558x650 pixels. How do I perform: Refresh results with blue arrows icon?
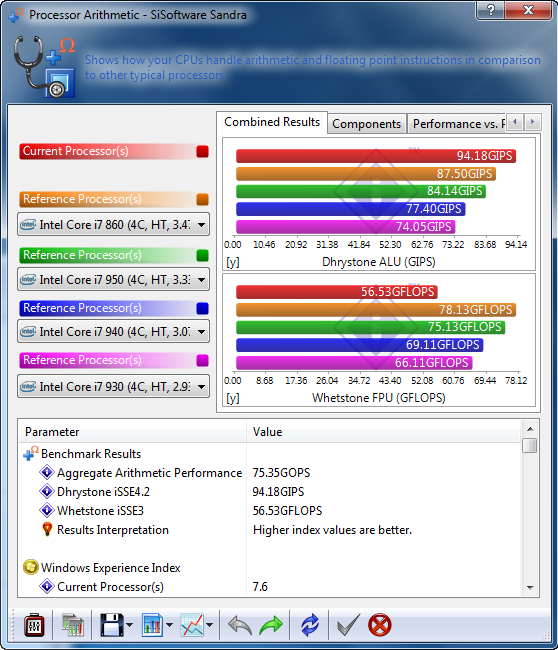click(x=310, y=625)
